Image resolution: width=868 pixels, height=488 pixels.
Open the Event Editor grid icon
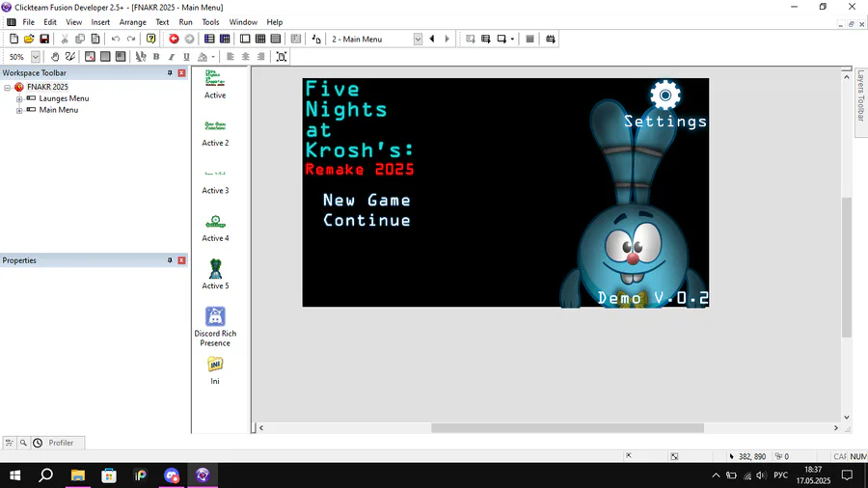(x=260, y=39)
